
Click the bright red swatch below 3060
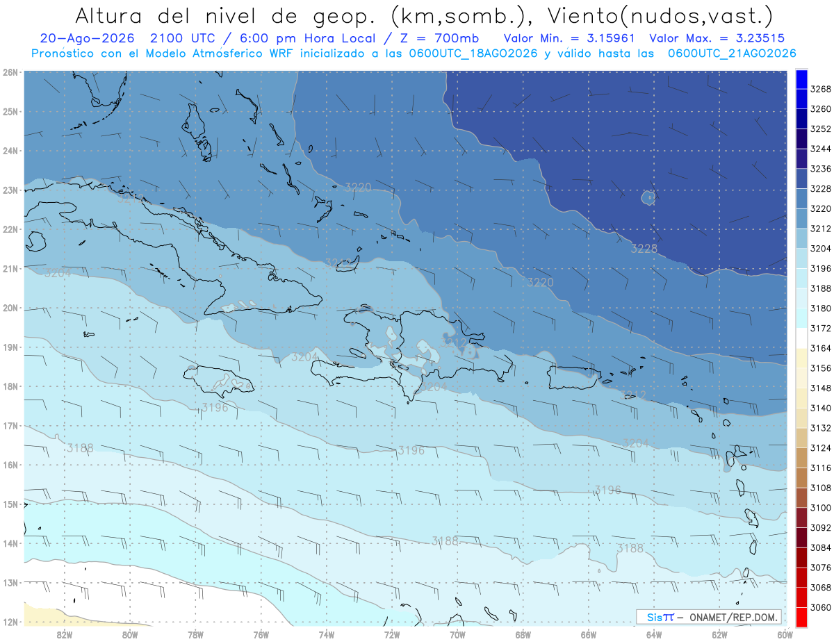801,617
